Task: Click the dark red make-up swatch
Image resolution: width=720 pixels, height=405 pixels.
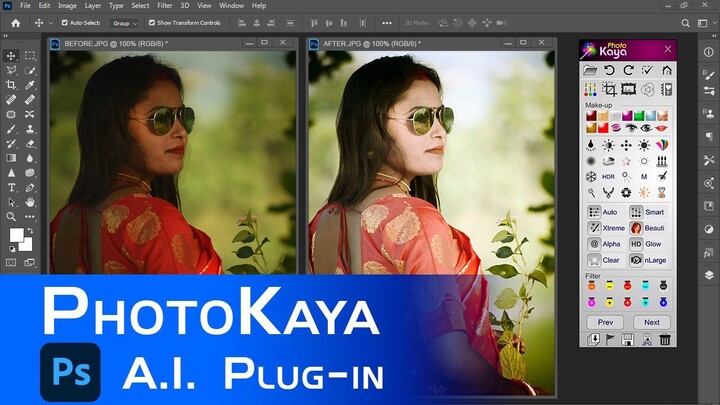Action: coord(591,116)
